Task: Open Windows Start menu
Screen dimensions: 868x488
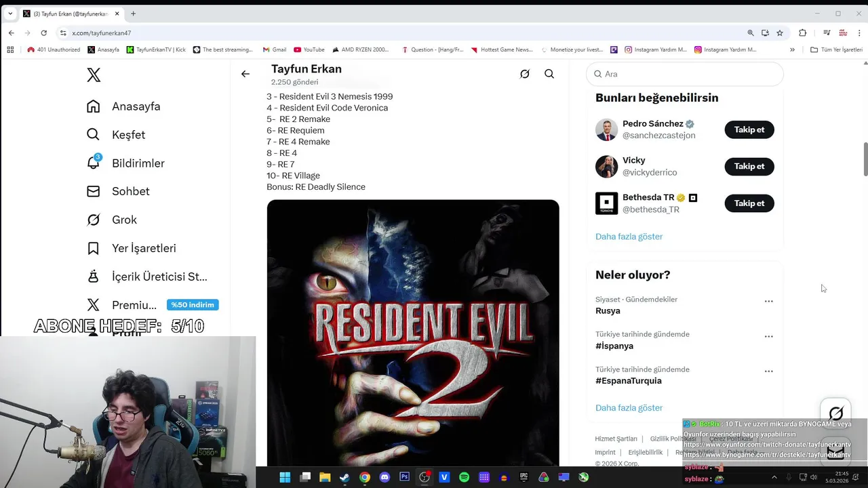Action: (285, 477)
